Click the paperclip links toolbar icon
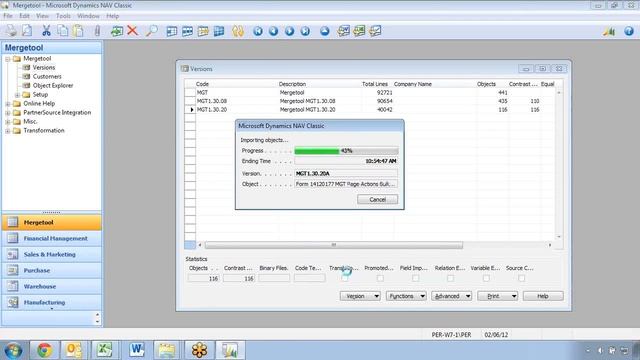 pos(97,31)
